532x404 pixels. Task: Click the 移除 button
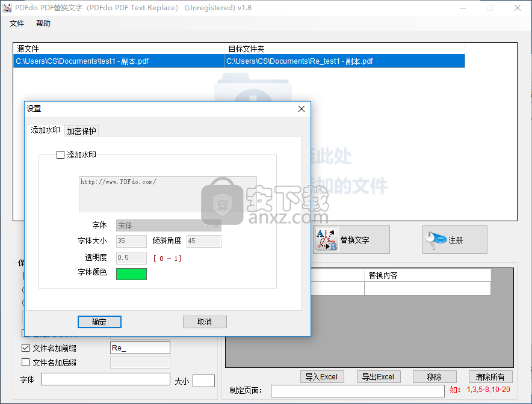[x=435, y=377]
